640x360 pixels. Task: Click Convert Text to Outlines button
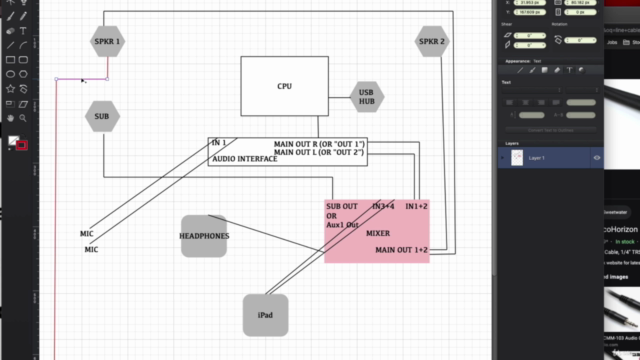(x=551, y=130)
